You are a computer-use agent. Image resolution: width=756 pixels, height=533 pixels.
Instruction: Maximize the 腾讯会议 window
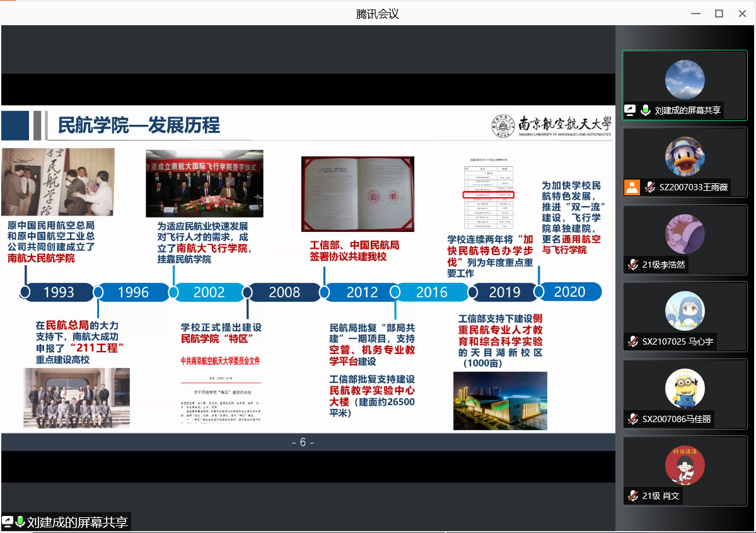point(719,13)
